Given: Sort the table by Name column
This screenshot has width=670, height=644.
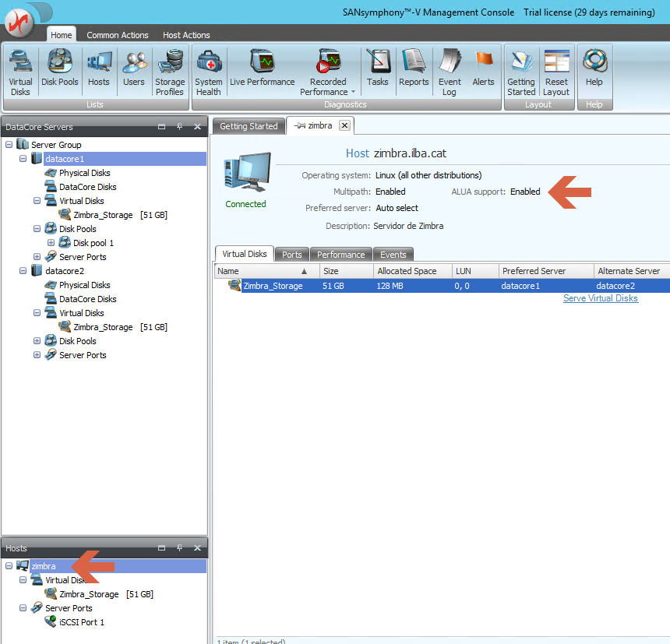Looking at the screenshot, I should pos(267,271).
